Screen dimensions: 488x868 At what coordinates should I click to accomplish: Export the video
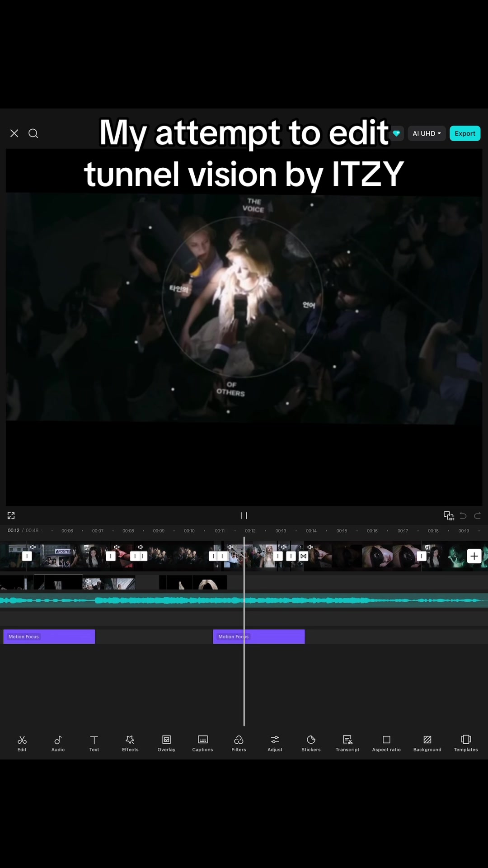tap(465, 133)
